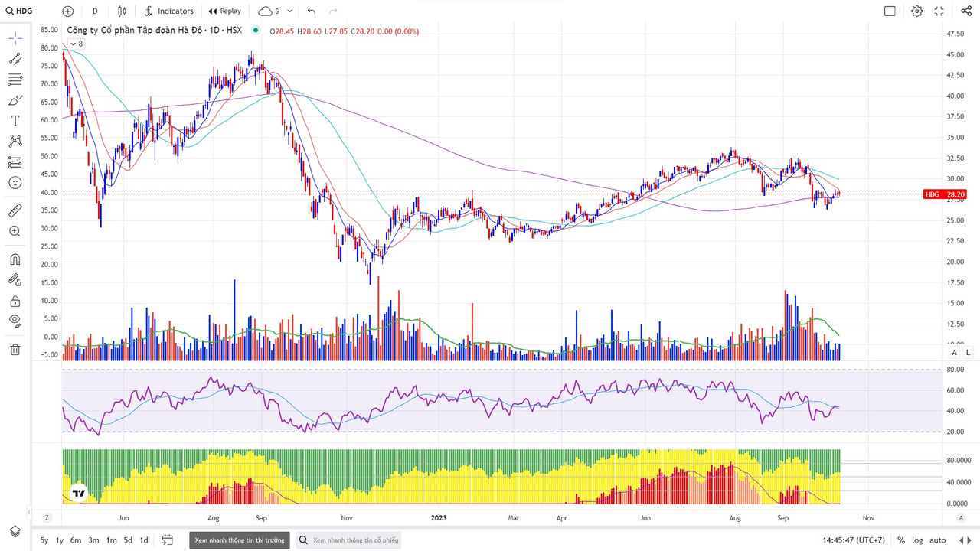The height and width of the screenshot is (551, 980).
Task: Enter fullscreen mode
Action: coord(939,11)
